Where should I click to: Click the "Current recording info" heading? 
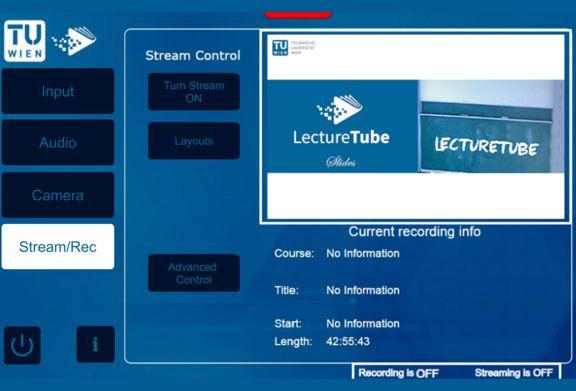click(415, 232)
